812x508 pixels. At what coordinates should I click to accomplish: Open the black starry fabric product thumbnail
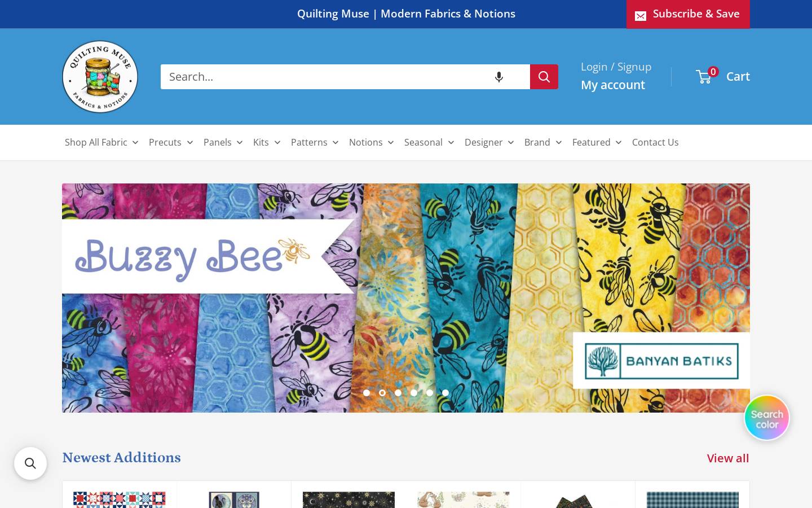click(x=348, y=500)
